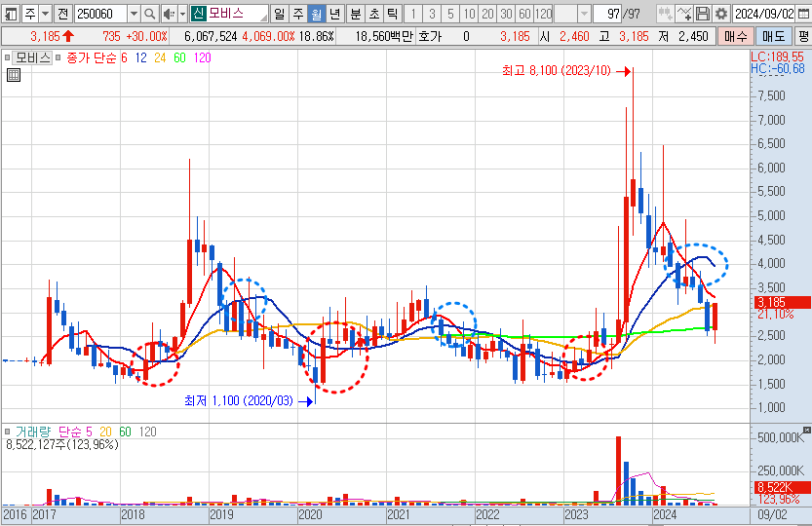This screenshot has height=526, width=812.
Task: Toggle the left side panel icon
Action: coord(11,14)
